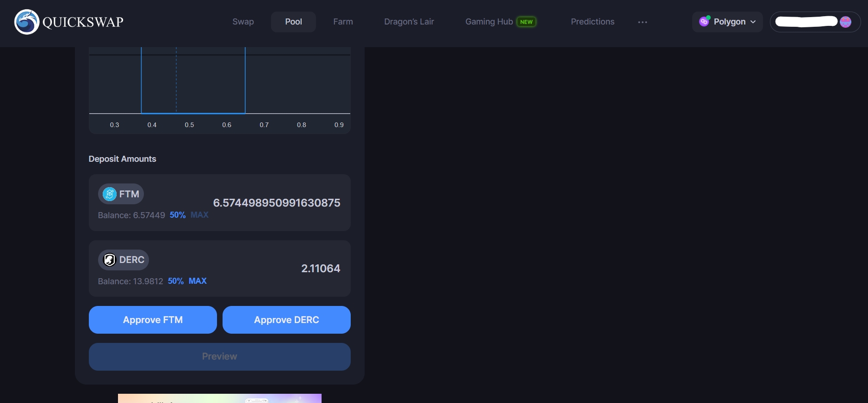
Task: Click the QuickSwap dragon logo
Action: pyautogui.click(x=27, y=22)
